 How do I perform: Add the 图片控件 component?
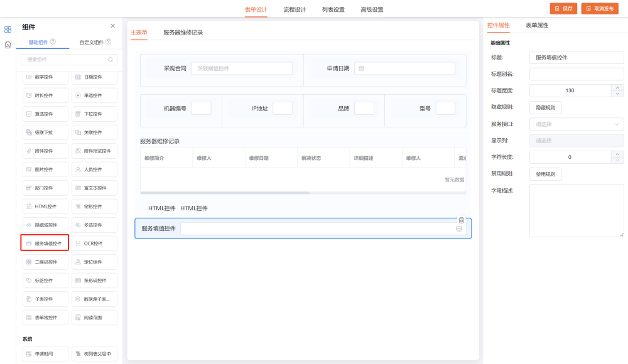45,169
